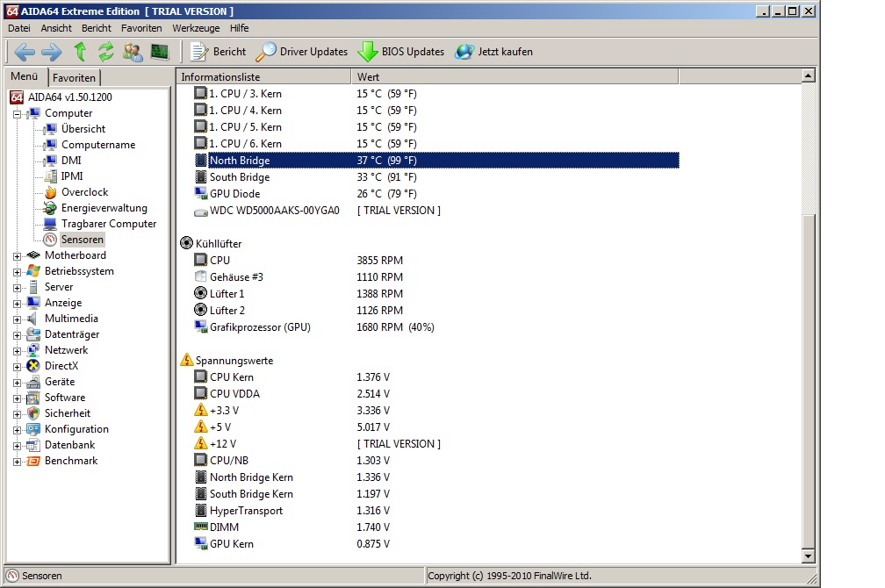
Task: Open Driver Updates
Action: (302, 52)
